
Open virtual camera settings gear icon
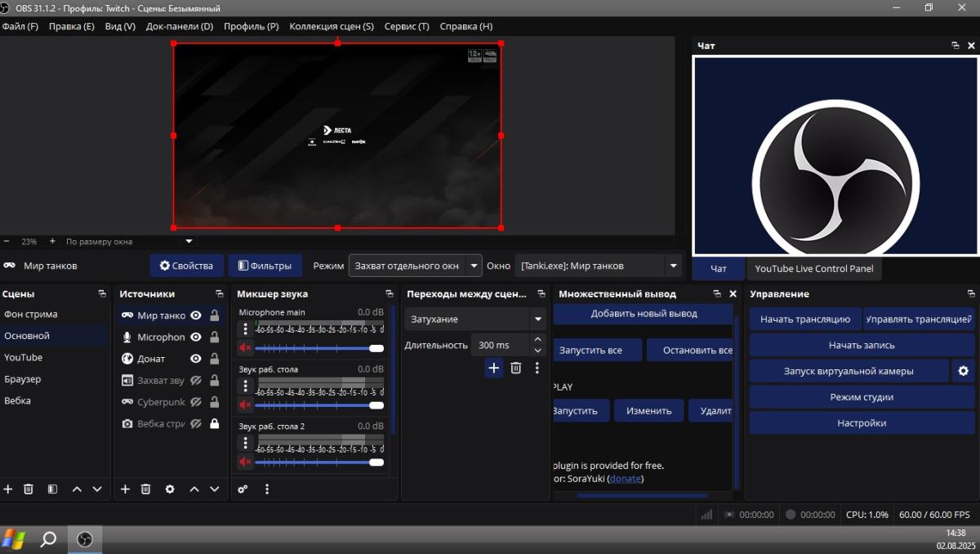pos(963,371)
